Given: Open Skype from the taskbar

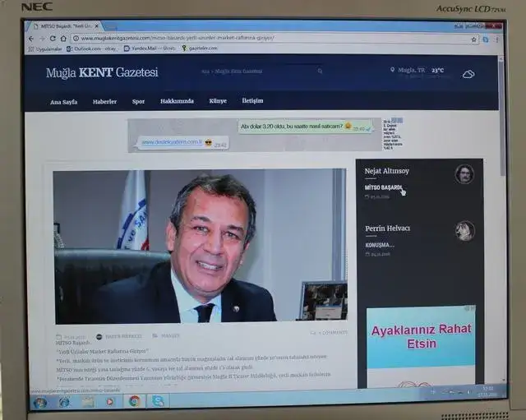Looking at the screenshot, I should tap(158, 401).
